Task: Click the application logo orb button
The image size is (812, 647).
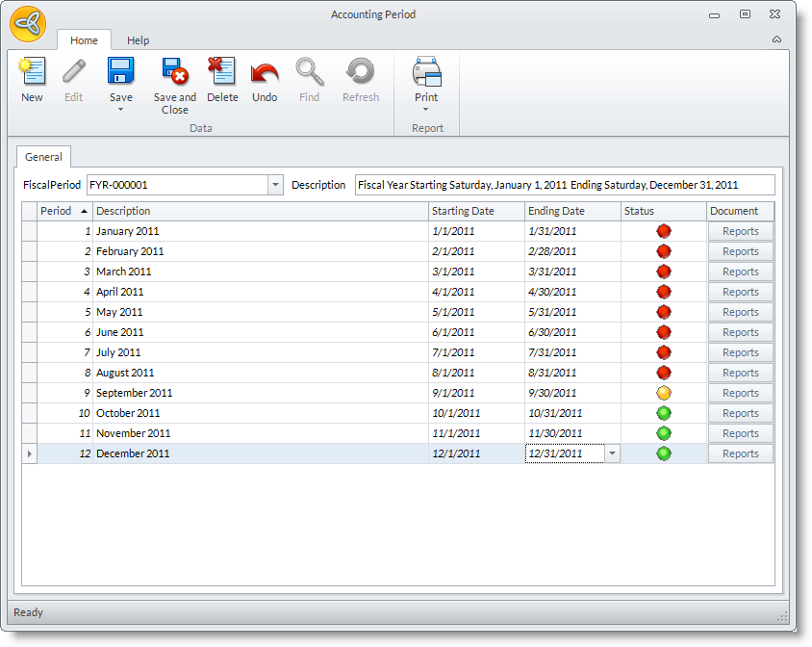Action: [x=28, y=23]
